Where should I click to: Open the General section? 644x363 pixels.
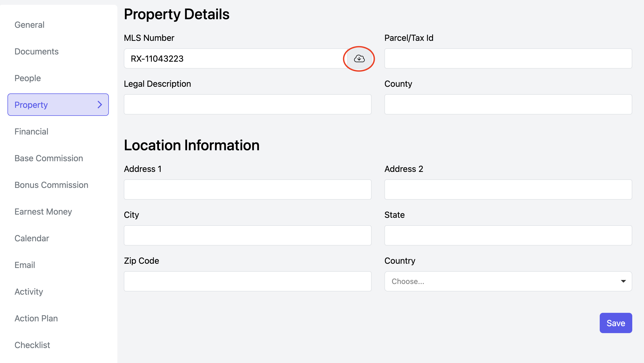29,25
